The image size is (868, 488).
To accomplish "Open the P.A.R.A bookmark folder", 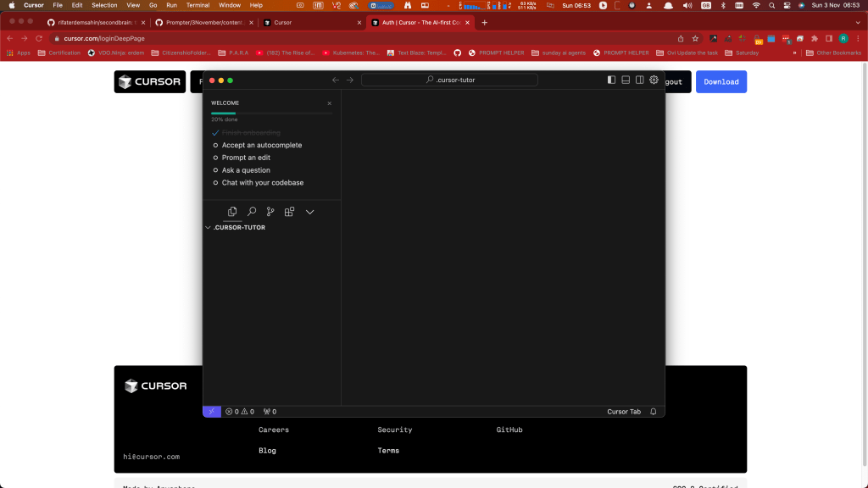I will pyautogui.click(x=233, y=53).
